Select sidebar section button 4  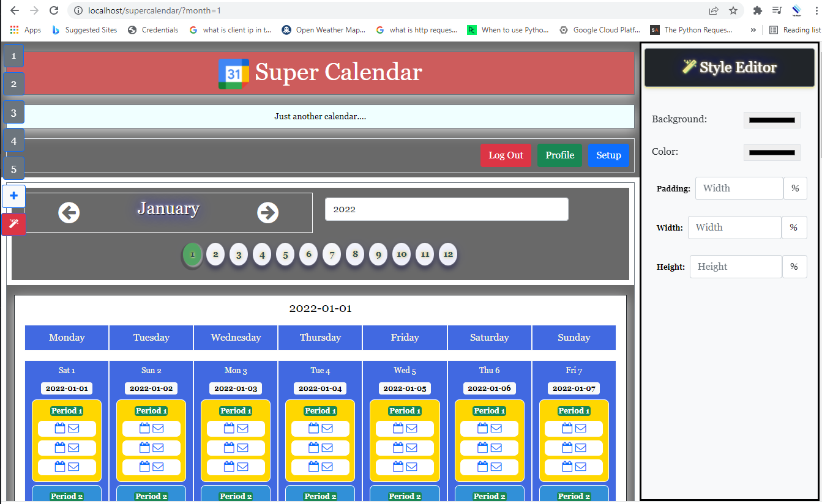point(14,141)
